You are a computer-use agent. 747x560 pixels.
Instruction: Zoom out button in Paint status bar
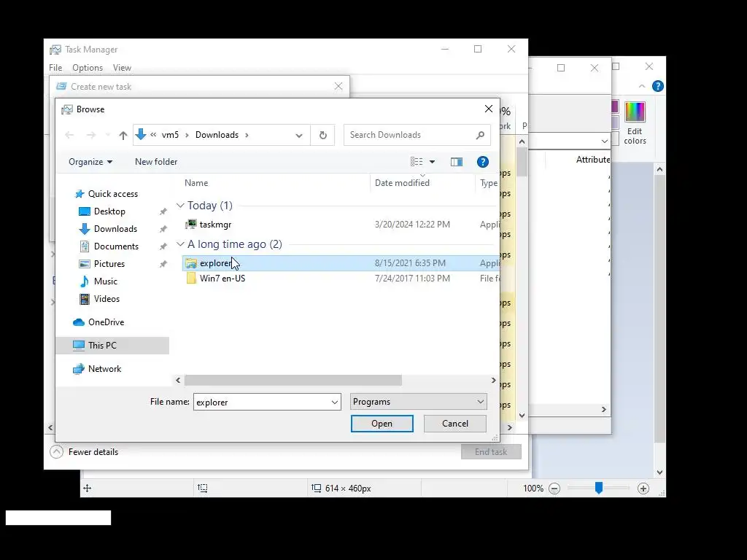(x=554, y=489)
